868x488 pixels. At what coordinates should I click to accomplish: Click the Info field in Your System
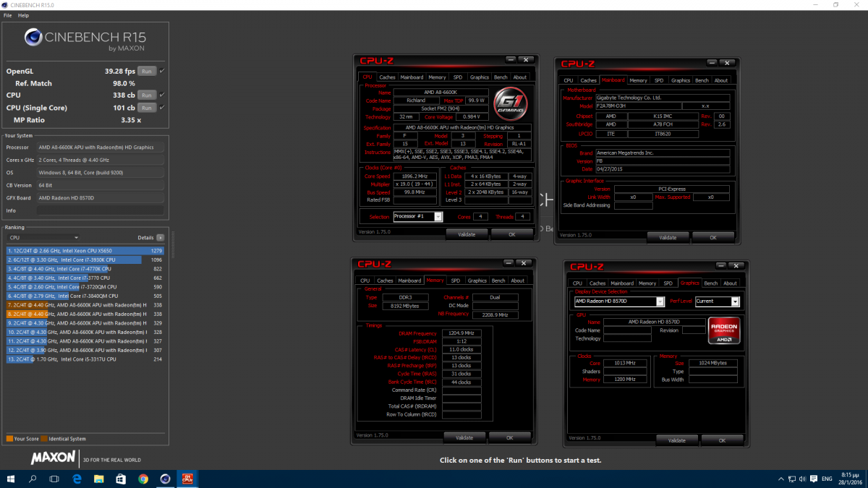tap(101, 210)
